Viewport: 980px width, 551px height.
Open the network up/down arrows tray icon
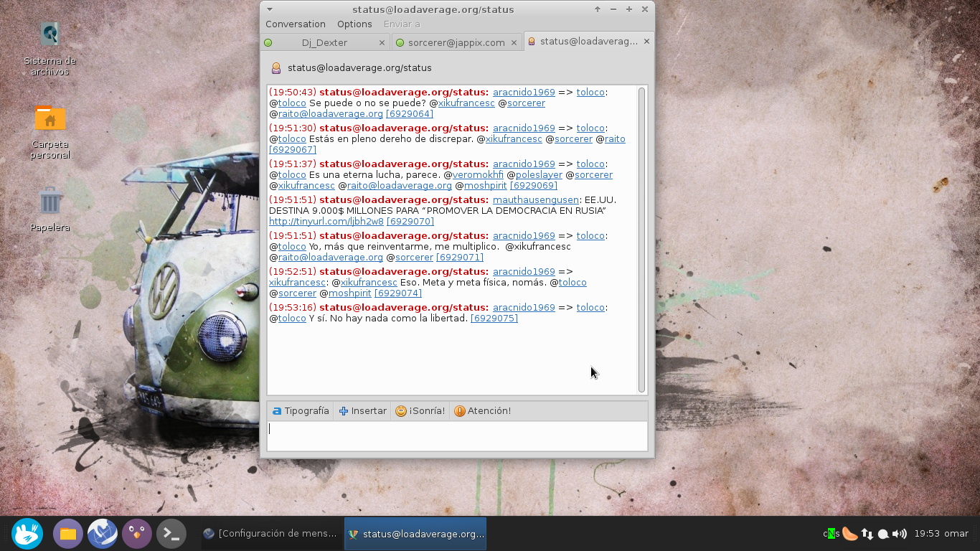[x=867, y=534]
